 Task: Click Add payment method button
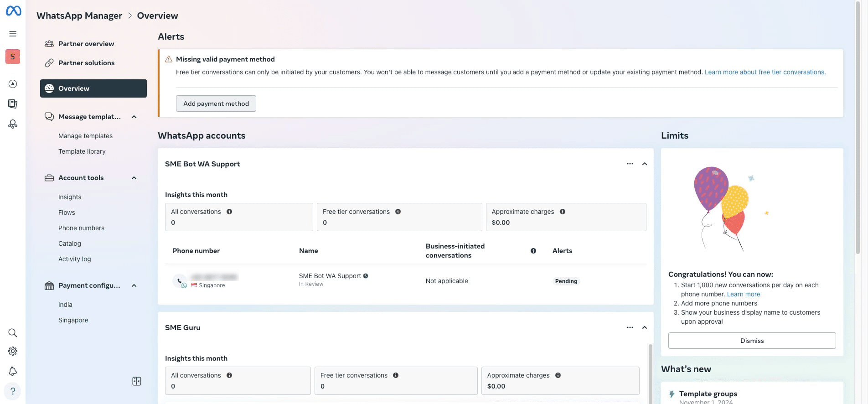(216, 104)
